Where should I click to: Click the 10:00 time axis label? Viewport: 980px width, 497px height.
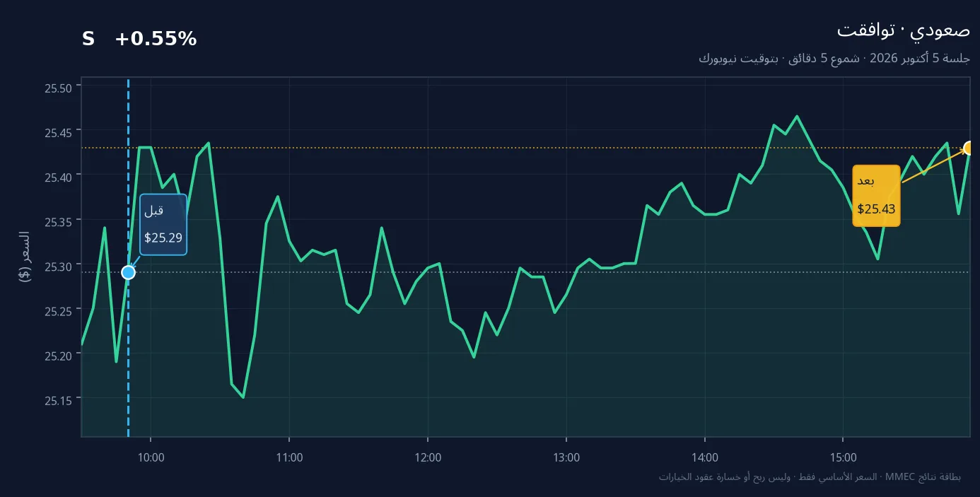[x=151, y=457]
